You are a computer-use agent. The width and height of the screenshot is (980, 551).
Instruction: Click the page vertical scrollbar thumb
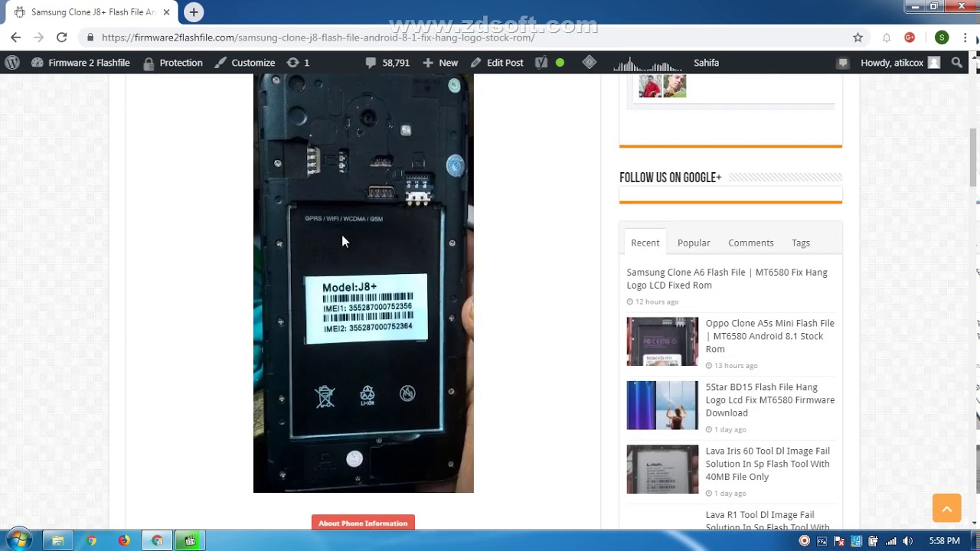[974, 157]
